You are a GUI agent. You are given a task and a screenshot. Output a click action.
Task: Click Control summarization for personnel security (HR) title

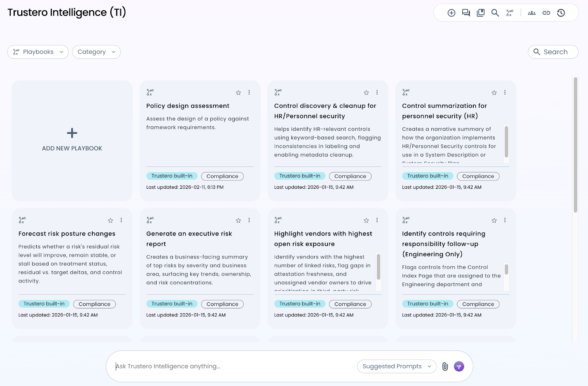point(444,111)
